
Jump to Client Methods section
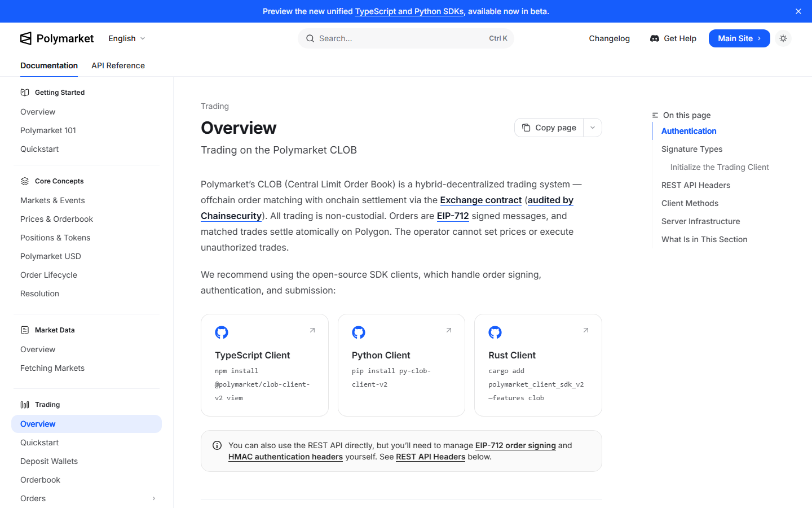(690, 203)
